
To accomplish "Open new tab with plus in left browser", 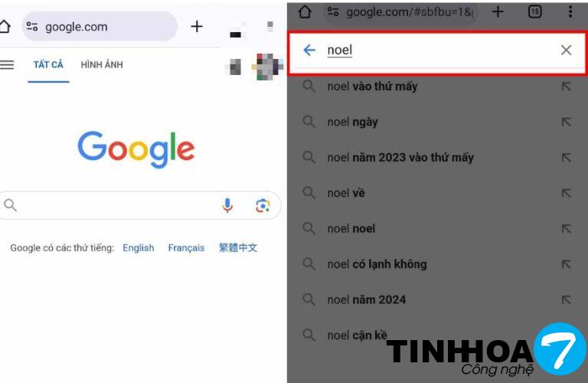I will (x=197, y=27).
